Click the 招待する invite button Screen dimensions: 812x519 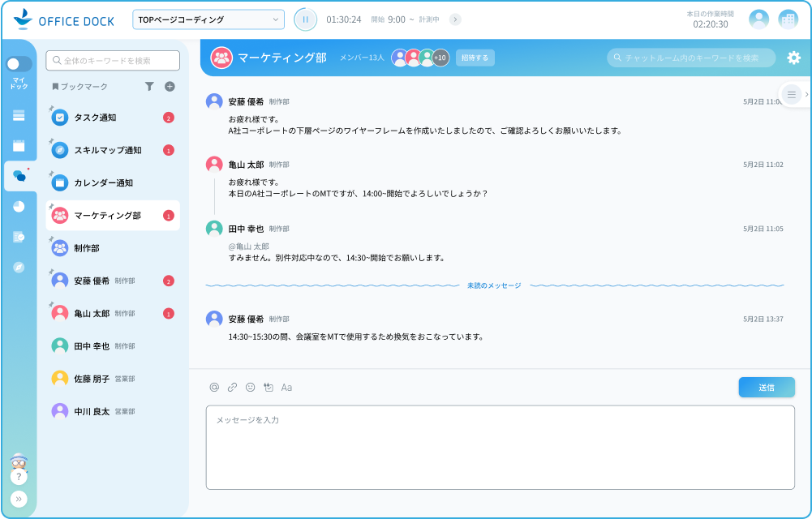tap(475, 58)
